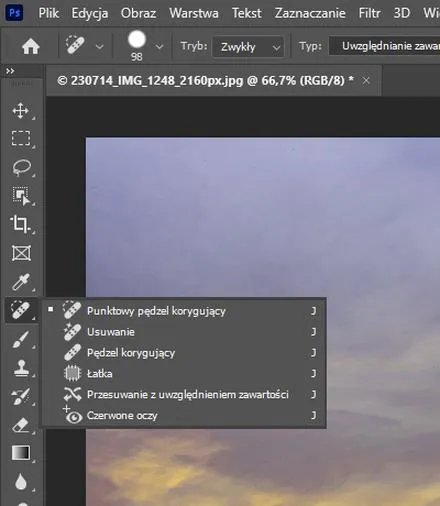The height and width of the screenshot is (506, 440).
Task: Click the Photoshop Ps logo icon
Action: point(14,13)
